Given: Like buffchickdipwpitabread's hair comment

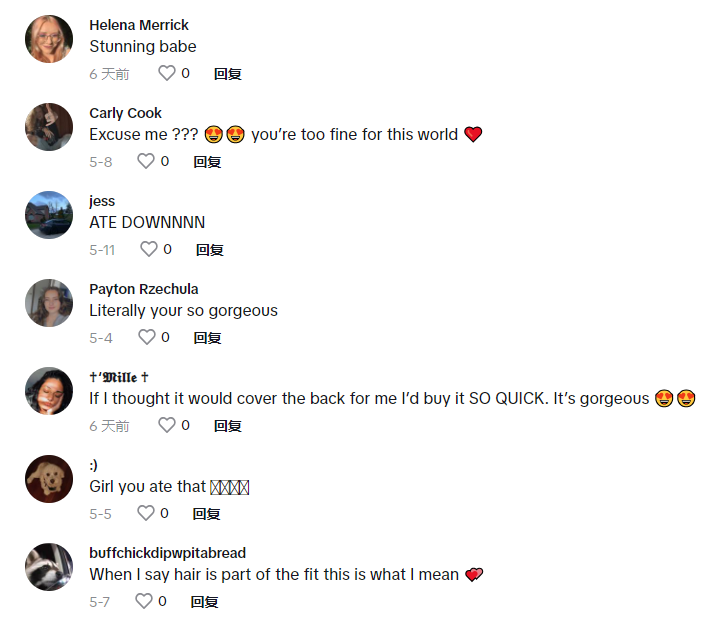Looking at the screenshot, I should pyautogui.click(x=144, y=601).
